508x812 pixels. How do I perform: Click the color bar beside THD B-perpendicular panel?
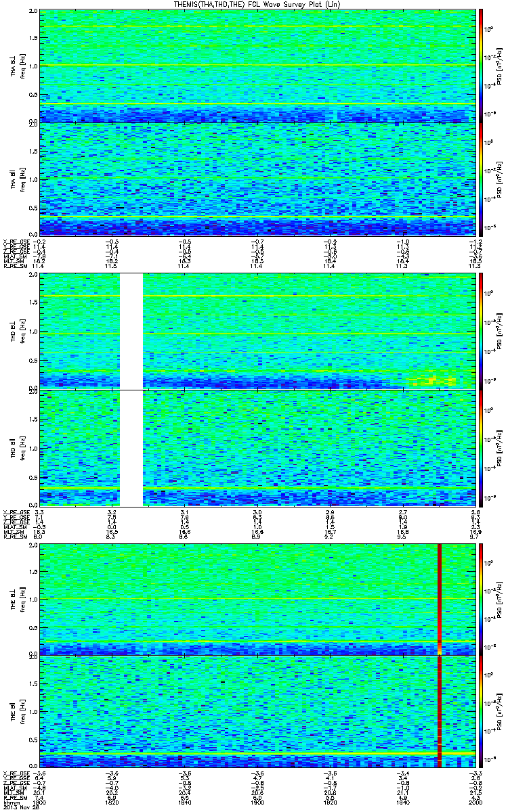(482, 332)
